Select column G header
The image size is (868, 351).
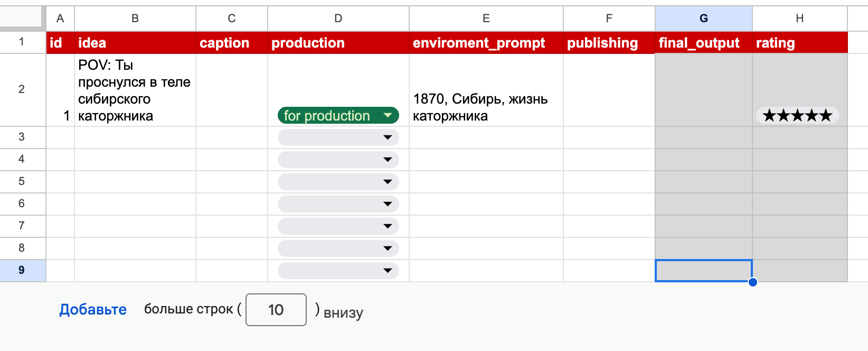pos(703,19)
